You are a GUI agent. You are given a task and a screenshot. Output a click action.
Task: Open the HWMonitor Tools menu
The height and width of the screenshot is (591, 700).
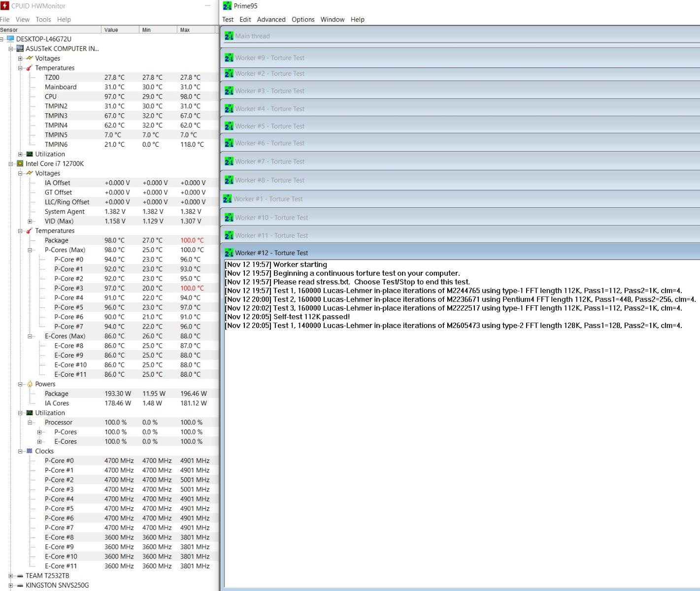pos(43,20)
